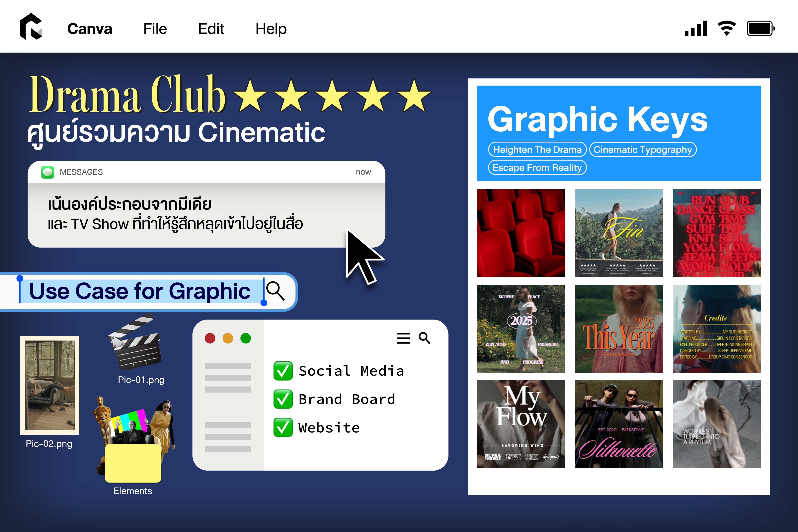Click the Website label

(329, 427)
